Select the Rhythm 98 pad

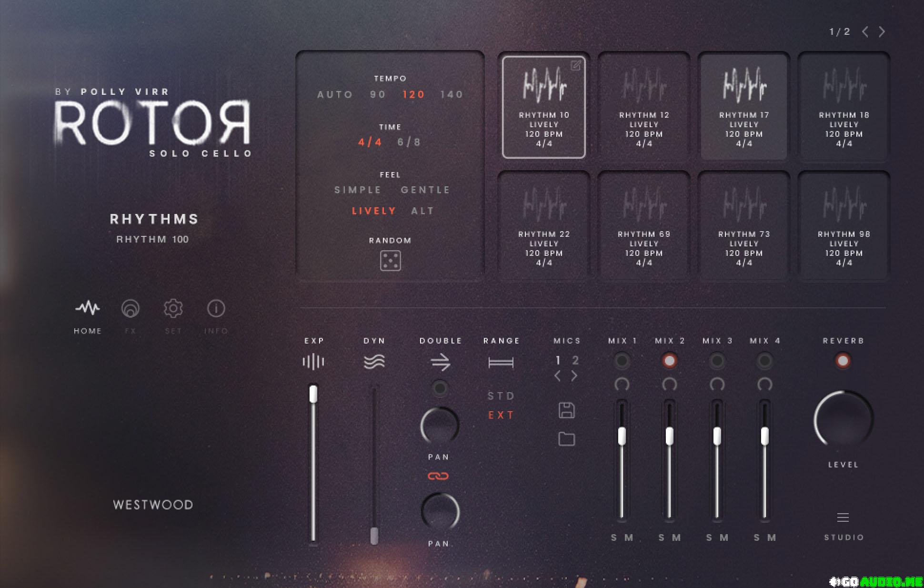point(844,225)
